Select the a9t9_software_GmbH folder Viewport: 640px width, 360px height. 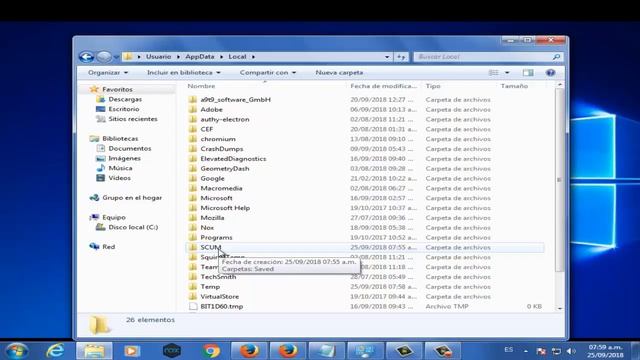[236, 100]
